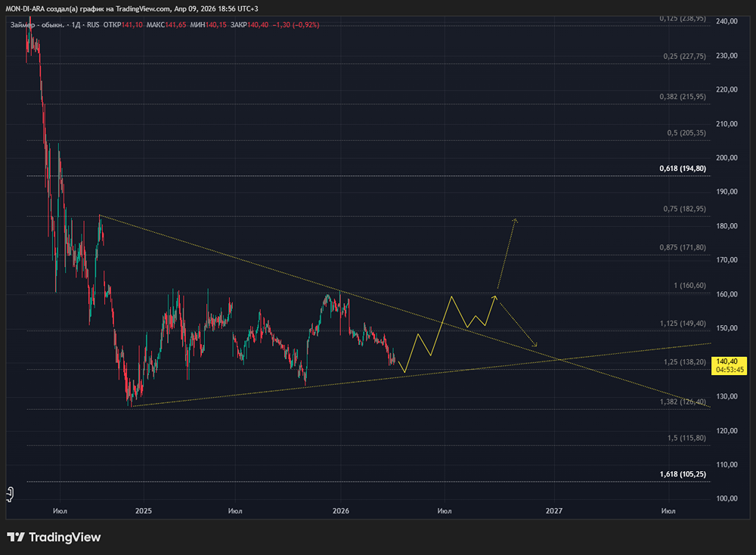Click the МАКС 141,65 value in legend
The height and width of the screenshot is (555, 756).
tap(166, 25)
